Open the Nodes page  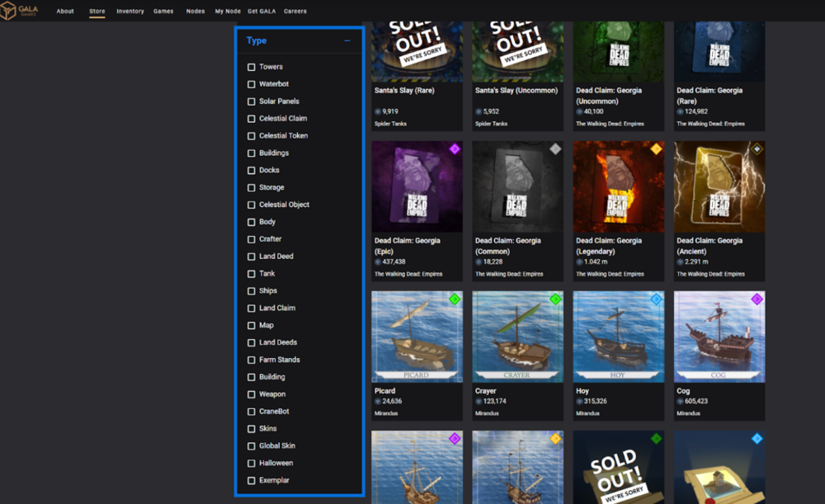point(196,11)
